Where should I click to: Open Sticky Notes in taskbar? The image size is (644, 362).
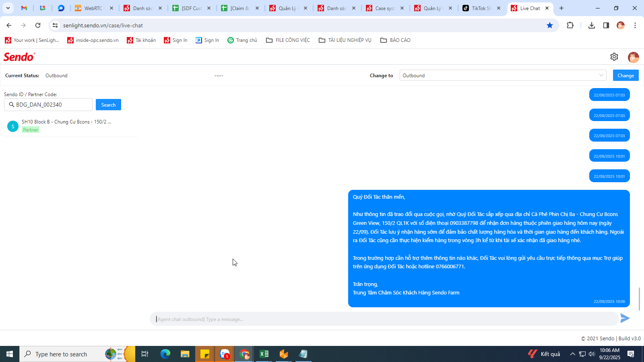coord(205,354)
